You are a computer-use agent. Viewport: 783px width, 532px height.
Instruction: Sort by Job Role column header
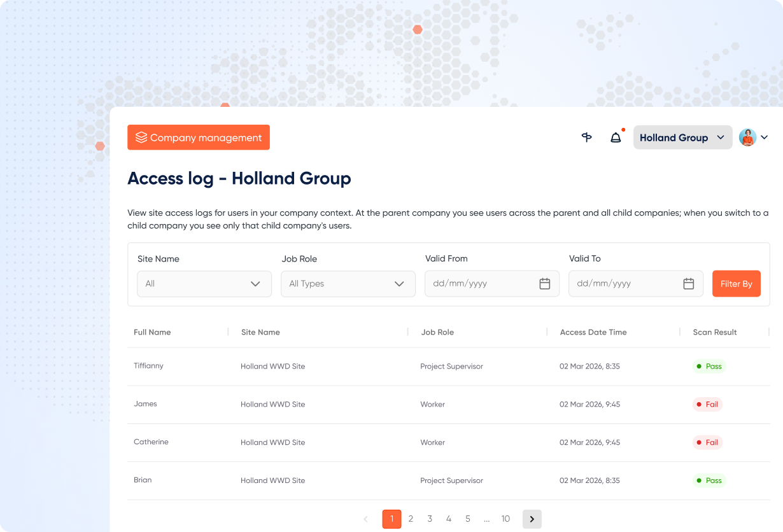pyautogui.click(x=437, y=332)
